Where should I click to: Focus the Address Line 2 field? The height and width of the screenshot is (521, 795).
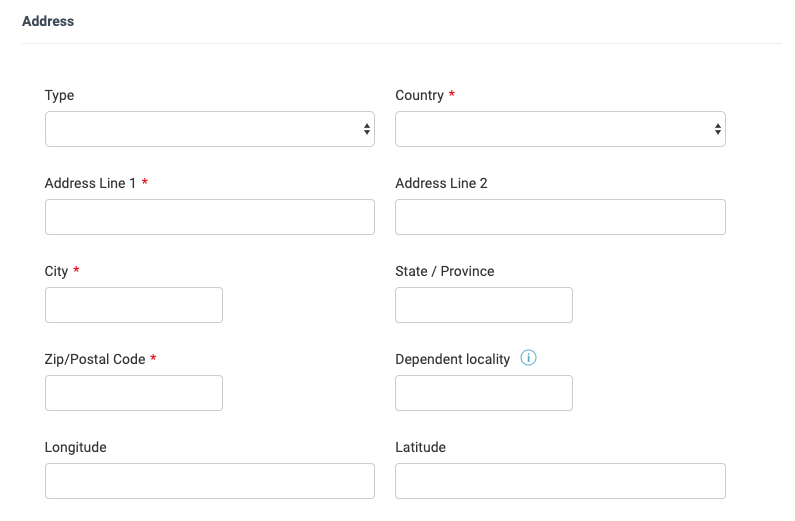pos(560,217)
